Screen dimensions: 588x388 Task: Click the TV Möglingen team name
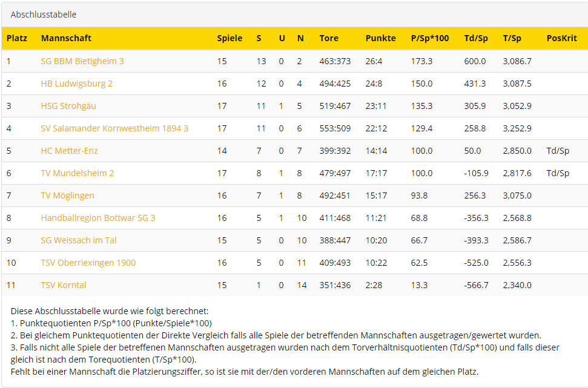[67, 196]
